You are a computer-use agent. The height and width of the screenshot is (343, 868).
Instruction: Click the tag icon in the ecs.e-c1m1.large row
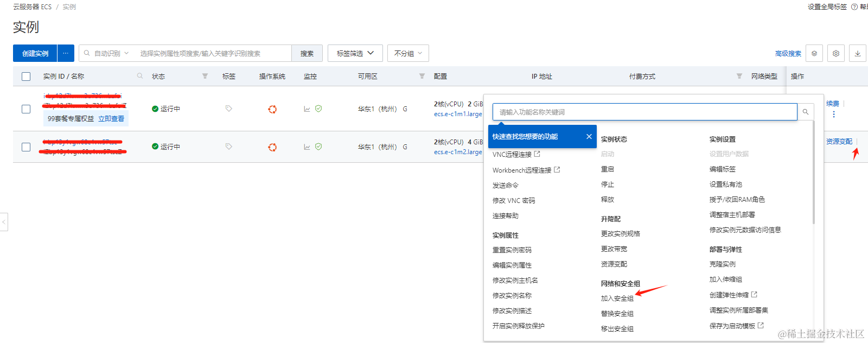pos(229,109)
